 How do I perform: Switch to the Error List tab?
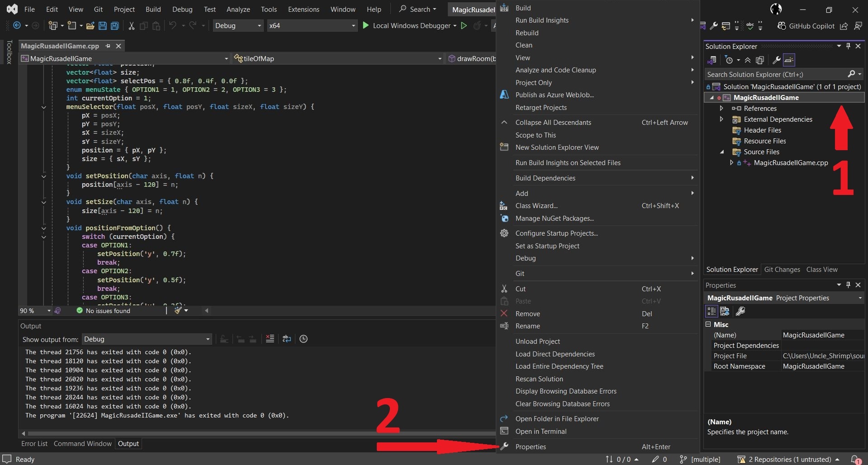(x=34, y=444)
